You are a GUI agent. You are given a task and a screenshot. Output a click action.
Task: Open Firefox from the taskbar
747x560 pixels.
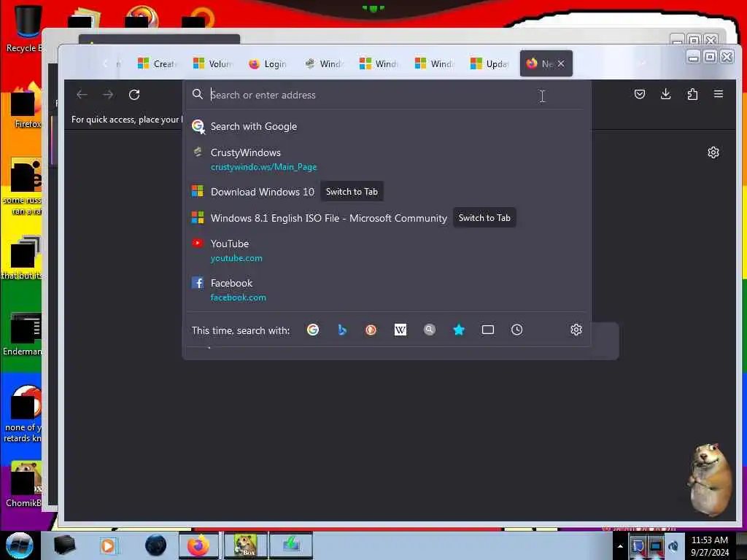pos(198,545)
